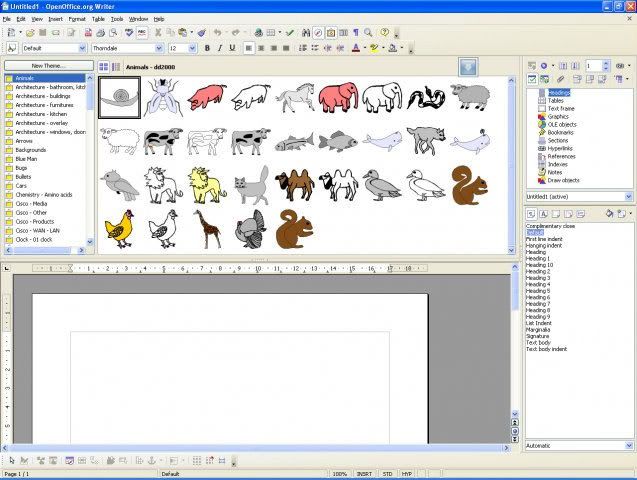Viewport: 637px width, 480px height.
Task: Toggle INSRT insert mode in status bar
Action: (x=366, y=473)
